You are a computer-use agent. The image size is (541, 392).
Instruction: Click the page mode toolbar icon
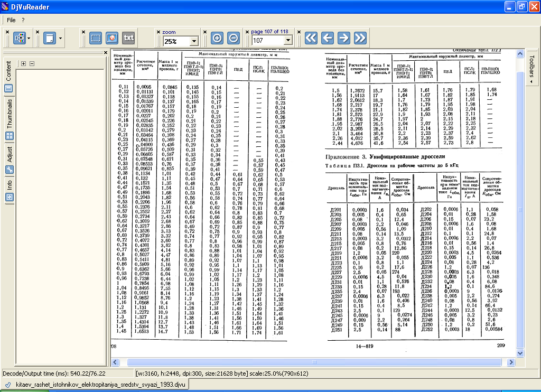coord(50,38)
